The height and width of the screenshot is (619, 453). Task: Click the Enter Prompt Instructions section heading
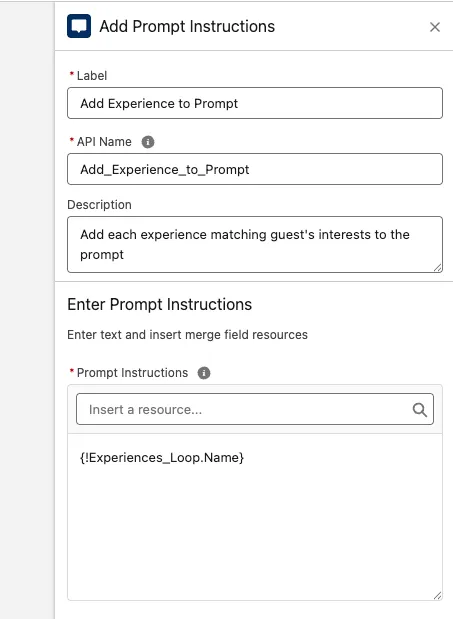pos(159,304)
